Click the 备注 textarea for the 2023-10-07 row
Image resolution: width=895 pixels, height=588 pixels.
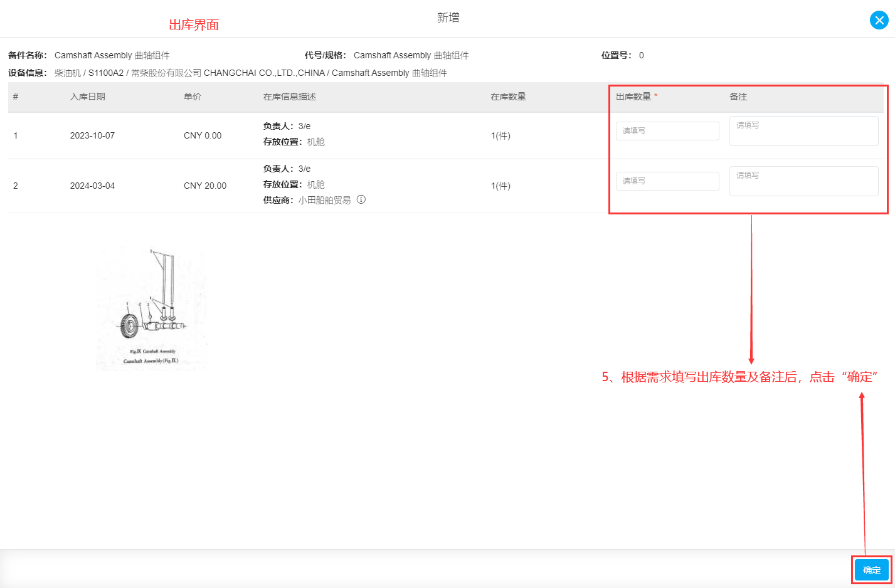coord(803,131)
